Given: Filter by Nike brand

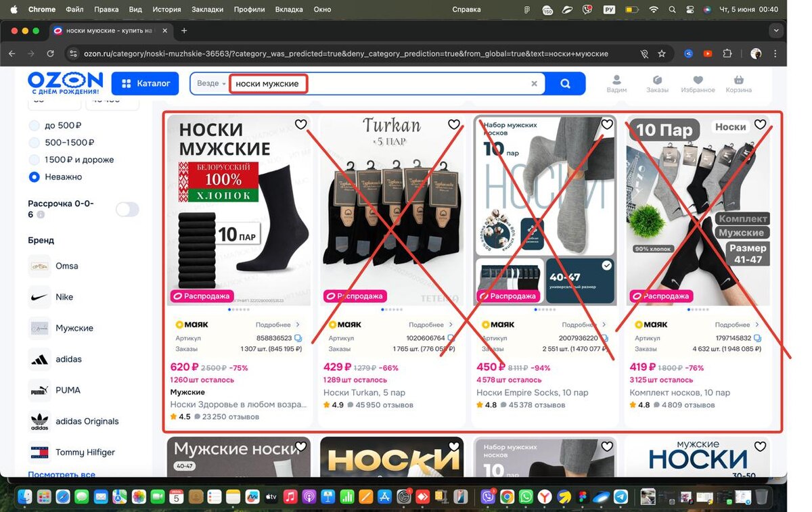Looking at the screenshot, I should click(51, 297).
